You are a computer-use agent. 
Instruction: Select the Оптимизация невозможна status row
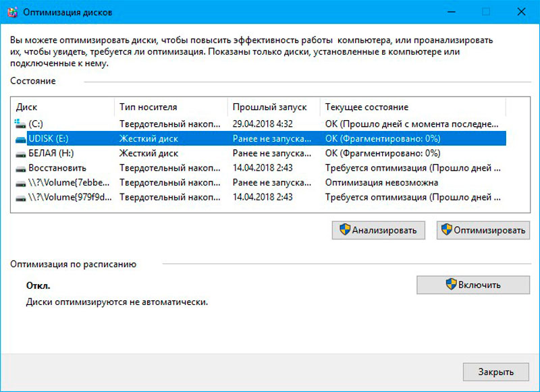click(x=381, y=182)
